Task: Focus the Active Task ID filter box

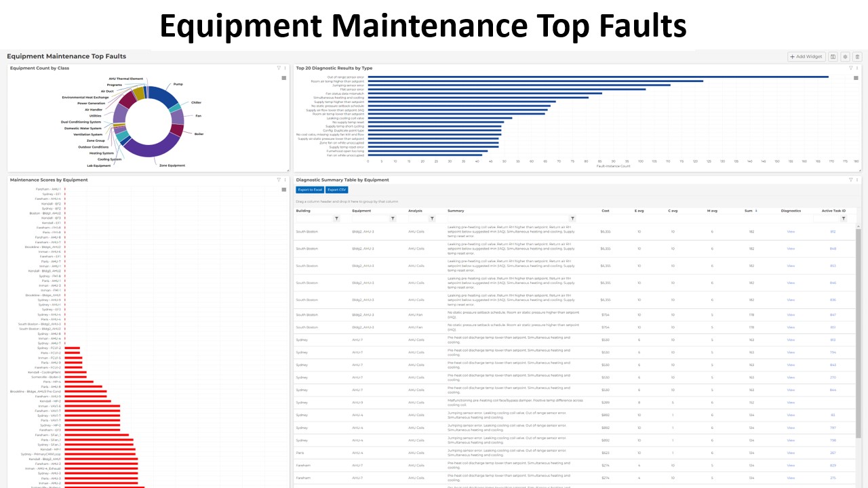Action: (x=826, y=219)
